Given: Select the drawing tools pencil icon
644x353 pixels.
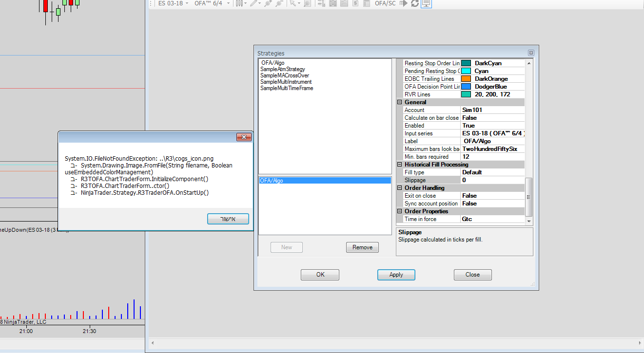Looking at the screenshot, I should click(x=254, y=3).
